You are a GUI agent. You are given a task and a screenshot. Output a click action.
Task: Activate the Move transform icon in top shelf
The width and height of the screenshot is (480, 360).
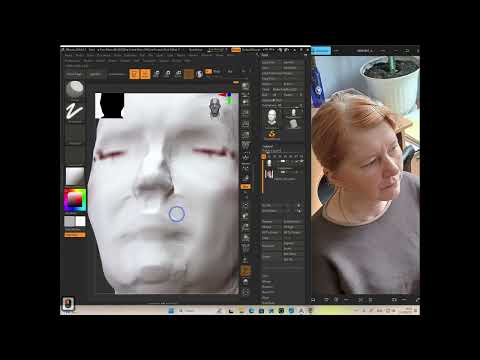pyautogui.click(x=156, y=74)
